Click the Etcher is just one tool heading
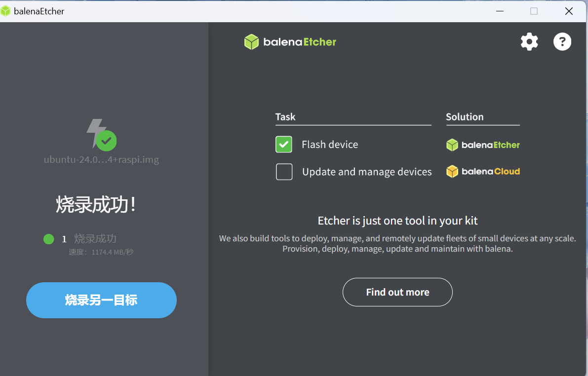 [x=397, y=221]
